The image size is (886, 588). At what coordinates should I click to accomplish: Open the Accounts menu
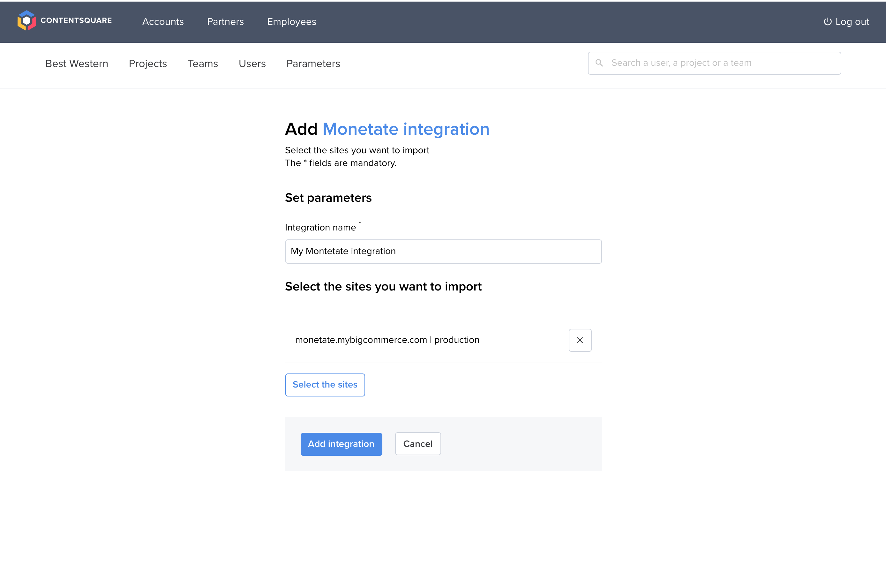tap(163, 22)
